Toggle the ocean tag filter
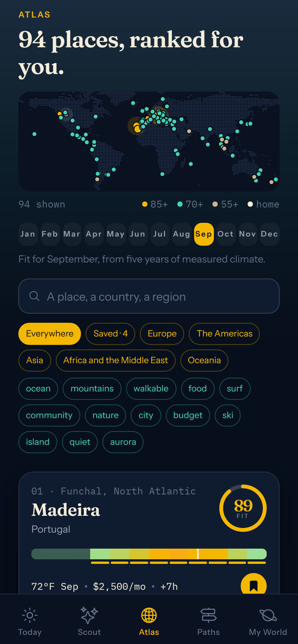The height and width of the screenshot is (644, 298). click(x=38, y=389)
